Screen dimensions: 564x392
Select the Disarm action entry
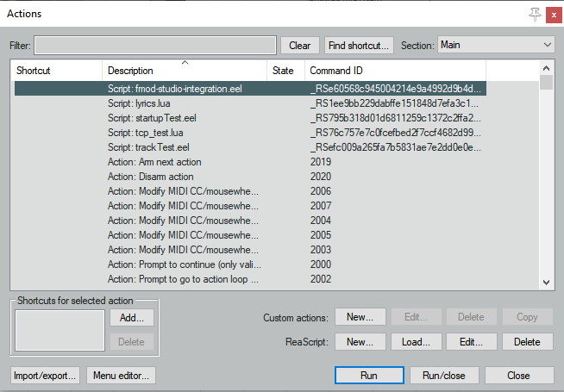tap(151, 176)
